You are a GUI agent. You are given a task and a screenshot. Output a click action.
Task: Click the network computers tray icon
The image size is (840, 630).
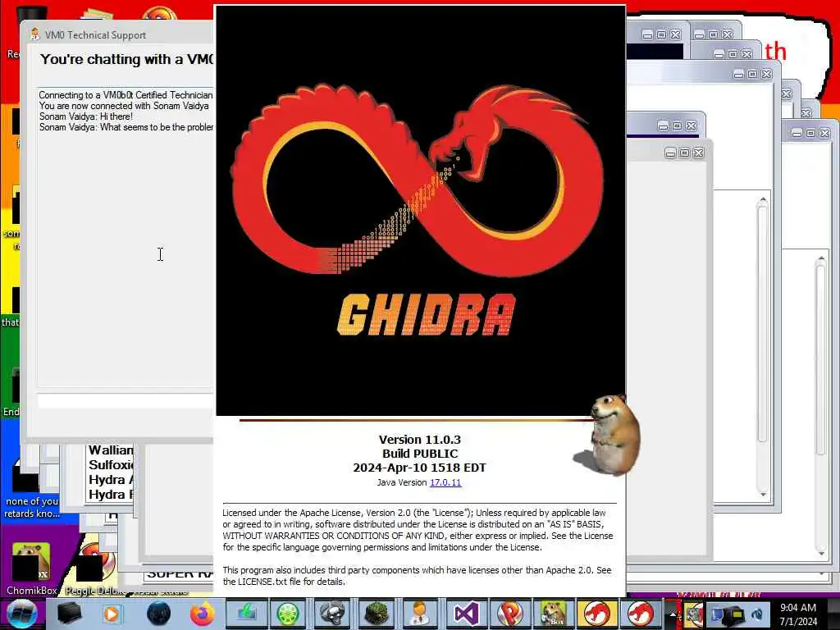click(x=727, y=614)
